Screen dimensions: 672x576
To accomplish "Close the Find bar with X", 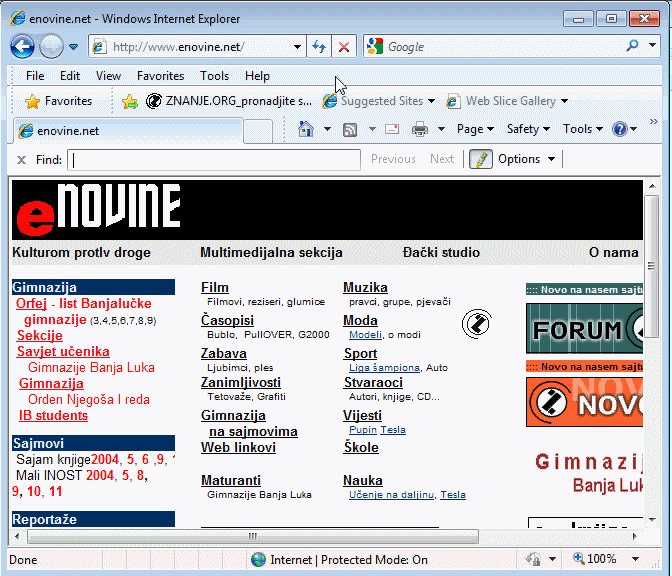I will [21, 159].
